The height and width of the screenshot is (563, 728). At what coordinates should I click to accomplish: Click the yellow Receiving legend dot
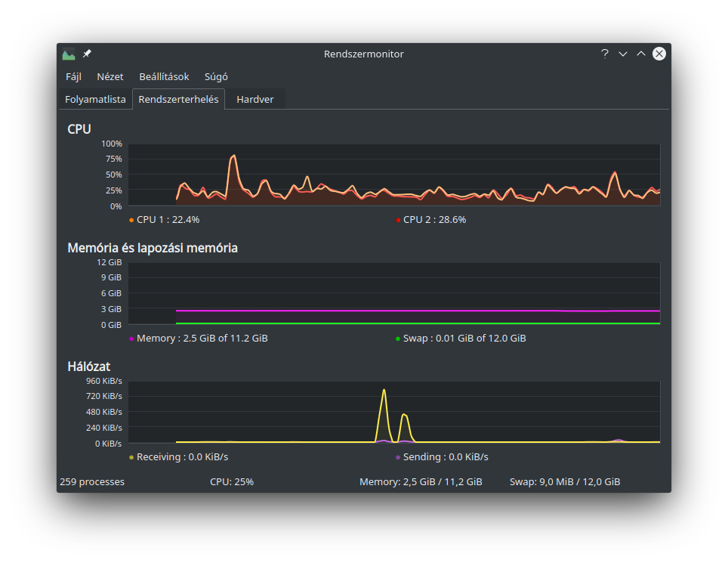click(131, 456)
